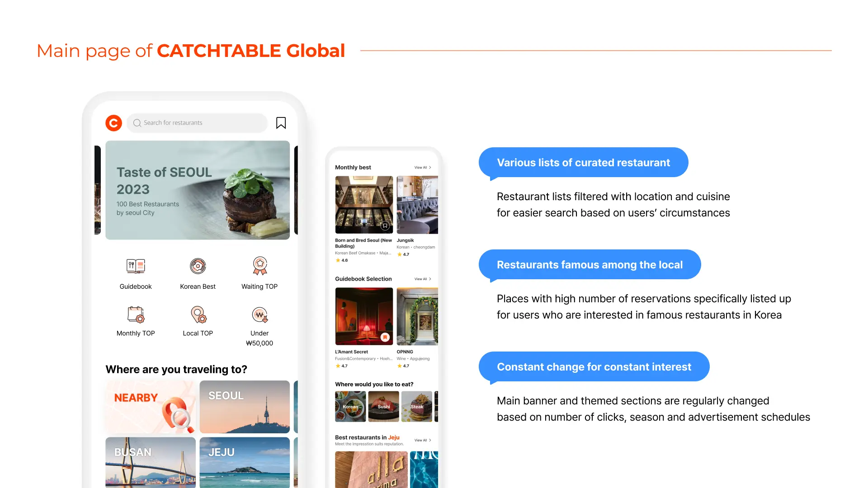
Task: Select the Monthly TOP calendar icon
Action: click(x=136, y=314)
